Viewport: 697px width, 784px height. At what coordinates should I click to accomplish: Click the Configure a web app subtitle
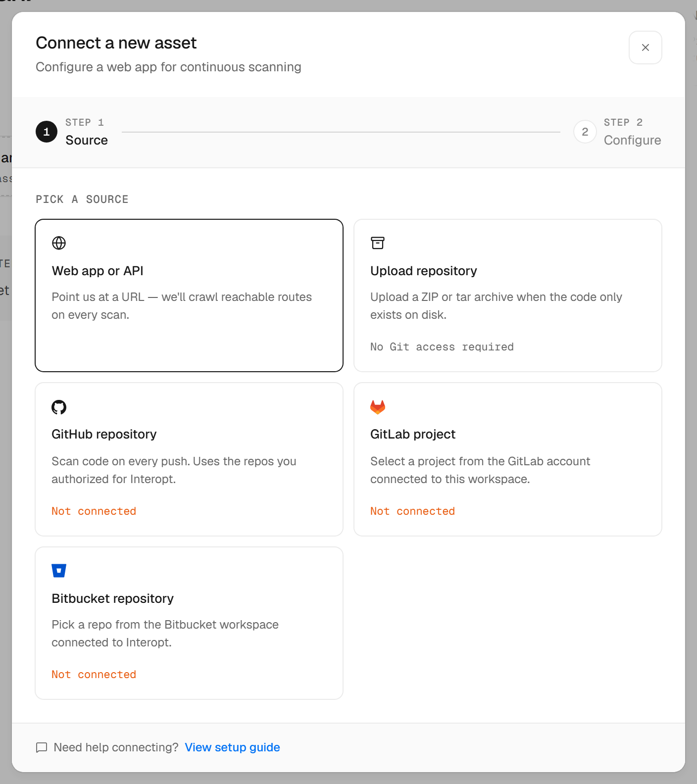(x=168, y=67)
